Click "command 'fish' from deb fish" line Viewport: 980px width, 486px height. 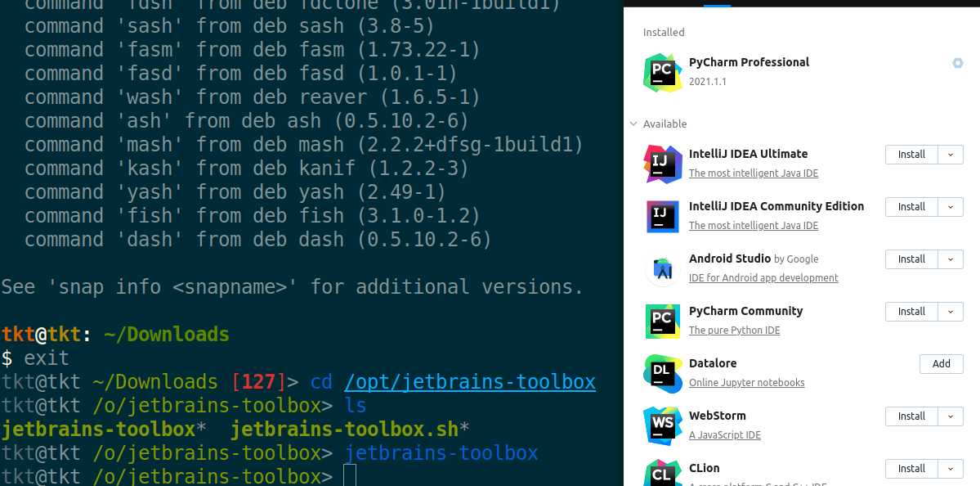252,216
